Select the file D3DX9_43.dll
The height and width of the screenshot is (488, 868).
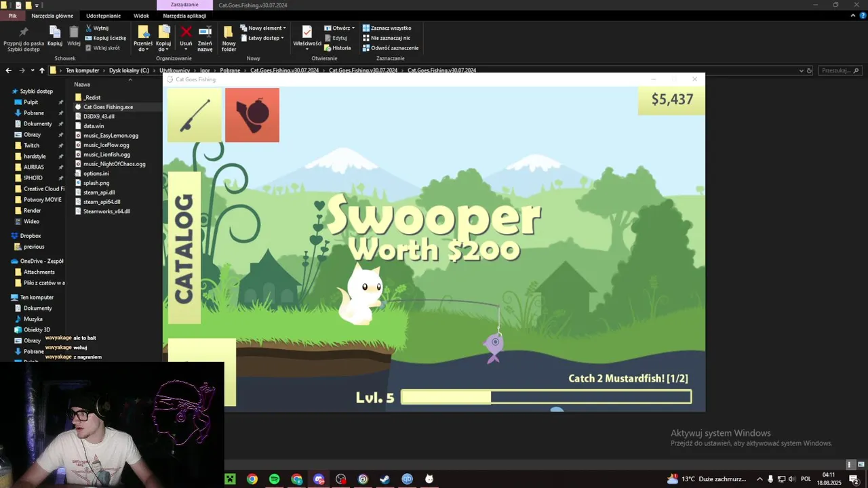coord(99,117)
